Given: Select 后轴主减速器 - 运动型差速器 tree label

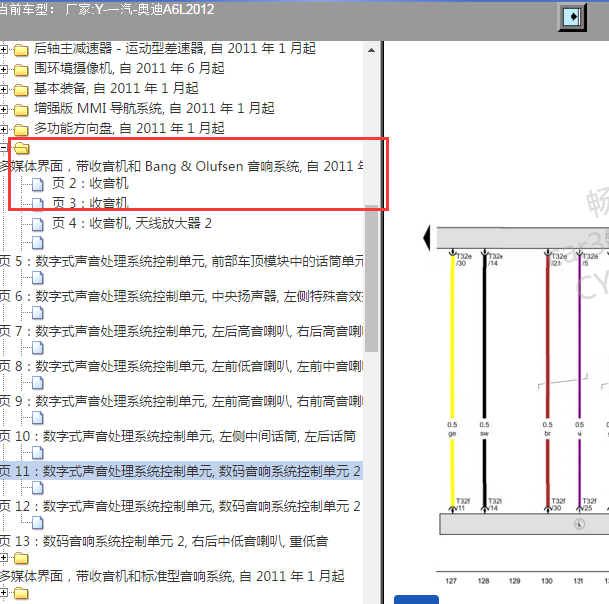Looking at the screenshot, I should [x=175, y=49].
